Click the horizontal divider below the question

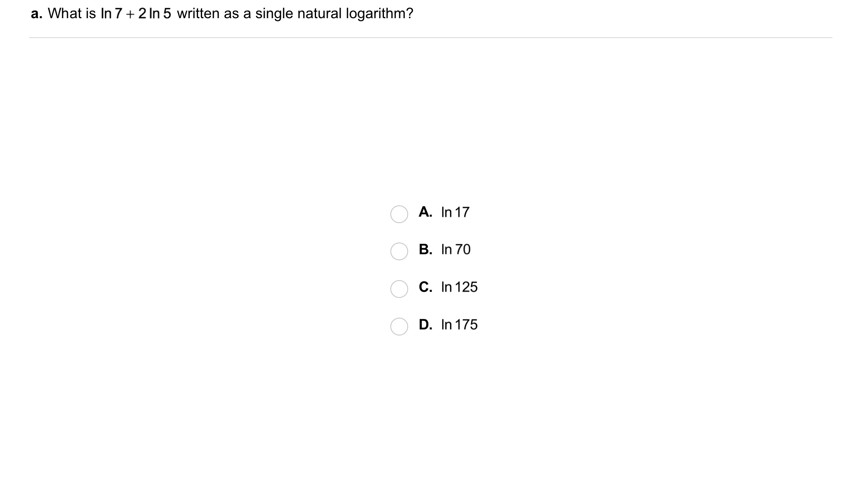(x=430, y=38)
